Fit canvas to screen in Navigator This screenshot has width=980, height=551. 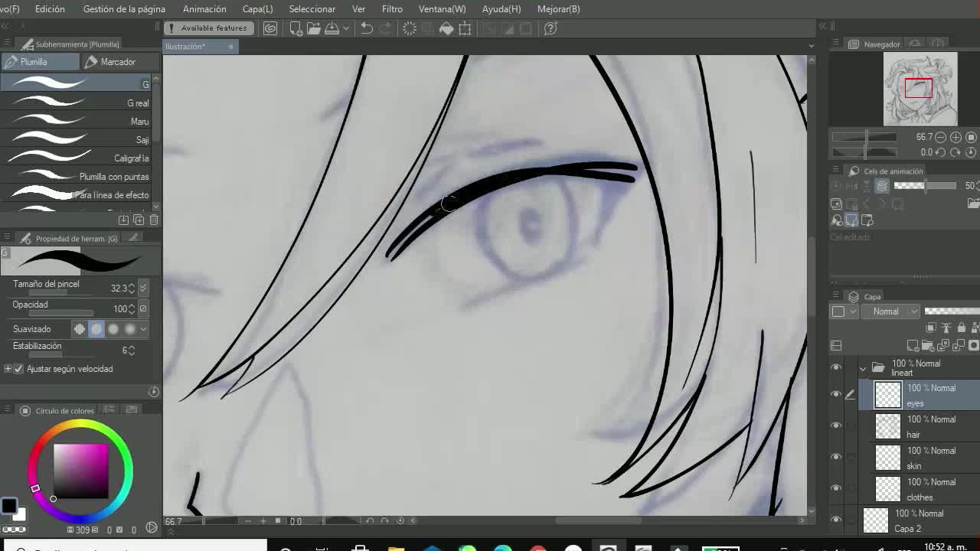pos(972,137)
